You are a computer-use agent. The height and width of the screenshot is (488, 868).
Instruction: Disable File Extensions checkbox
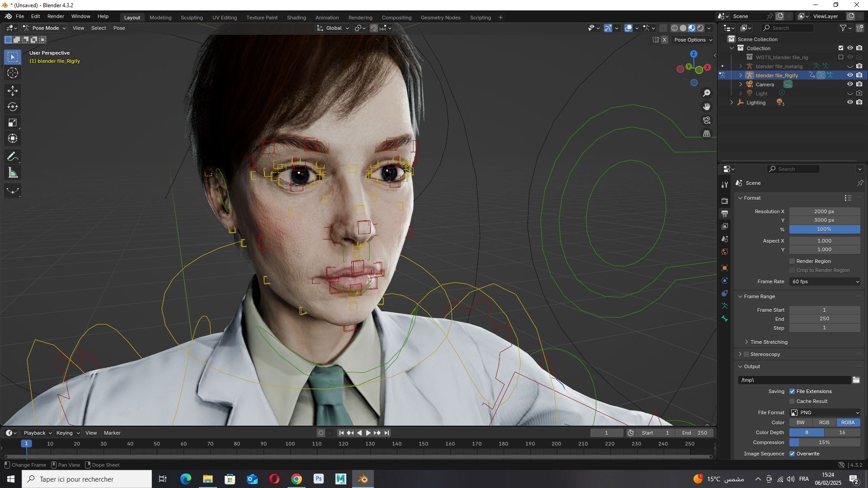pos(792,391)
